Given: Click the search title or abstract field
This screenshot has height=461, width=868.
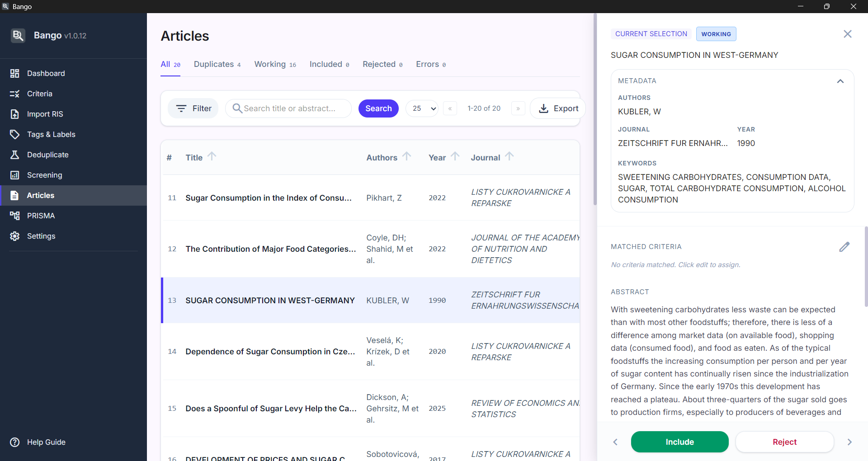Looking at the screenshot, I should (x=288, y=108).
